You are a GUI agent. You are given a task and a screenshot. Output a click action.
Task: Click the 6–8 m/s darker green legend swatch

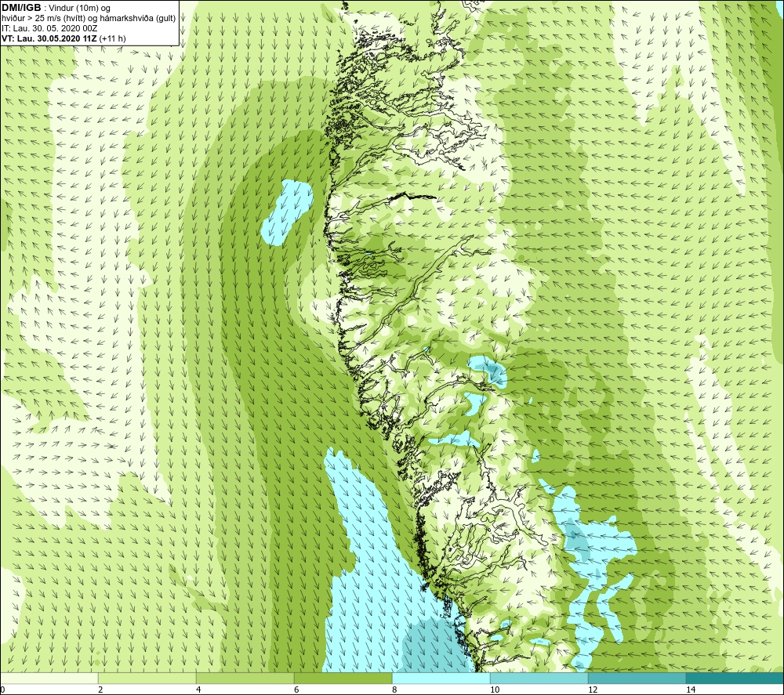tap(343, 678)
